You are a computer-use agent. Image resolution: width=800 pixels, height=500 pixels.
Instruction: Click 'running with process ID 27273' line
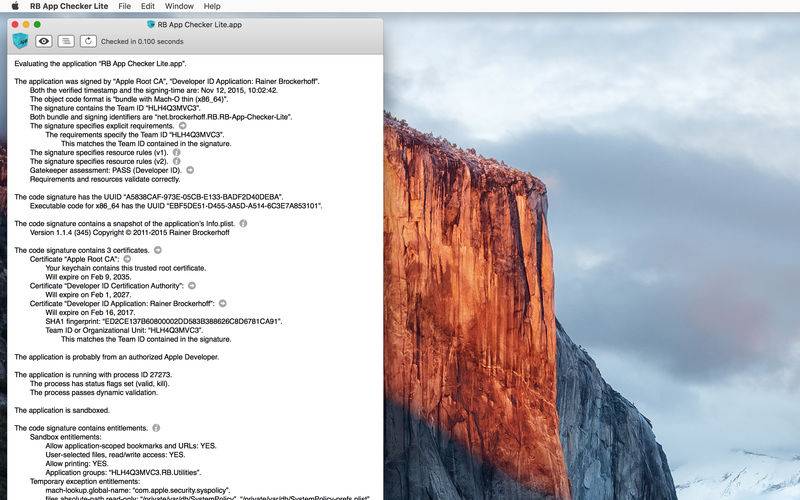tap(93, 374)
